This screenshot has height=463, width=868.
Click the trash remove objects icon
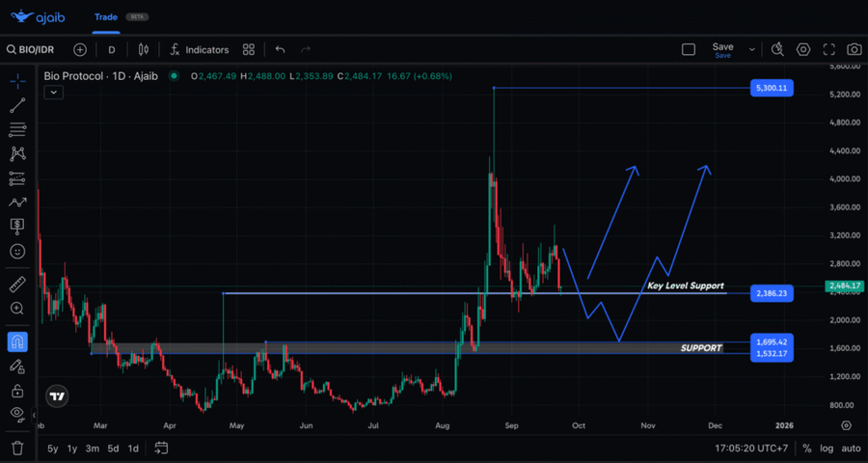pyautogui.click(x=17, y=448)
